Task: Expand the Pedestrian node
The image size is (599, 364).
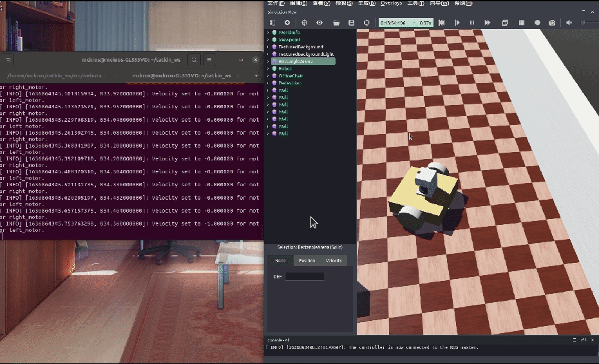Action: pos(268,83)
